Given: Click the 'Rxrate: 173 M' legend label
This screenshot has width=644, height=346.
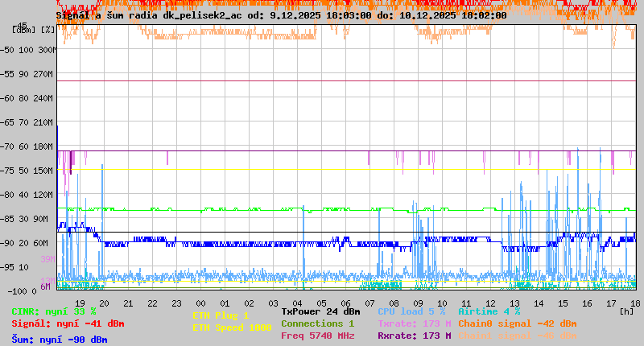Looking at the screenshot, I should coord(415,336).
